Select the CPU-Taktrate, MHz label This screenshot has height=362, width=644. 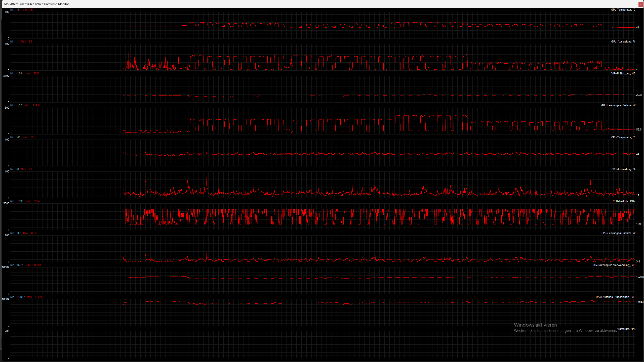[x=624, y=201]
